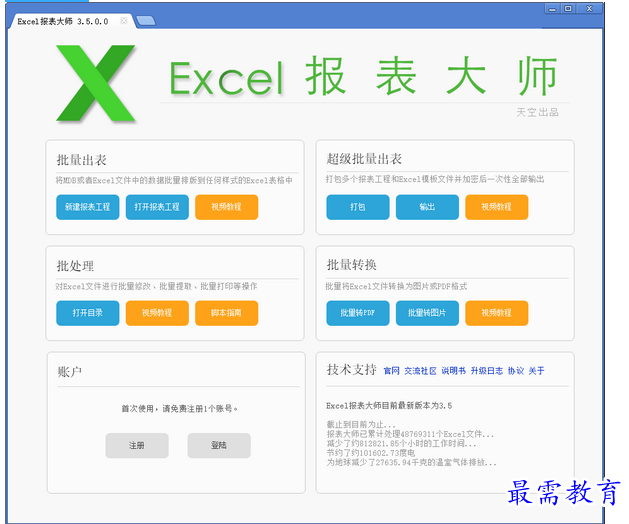Open 视频教程 under 超级批量出表
This screenshot has height=524, width=629.
(496, 207)
